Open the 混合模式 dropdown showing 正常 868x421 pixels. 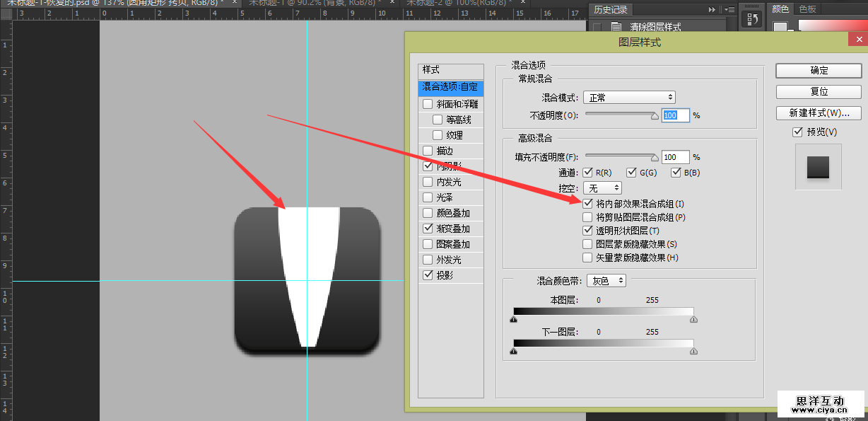(x=629, y=98)
